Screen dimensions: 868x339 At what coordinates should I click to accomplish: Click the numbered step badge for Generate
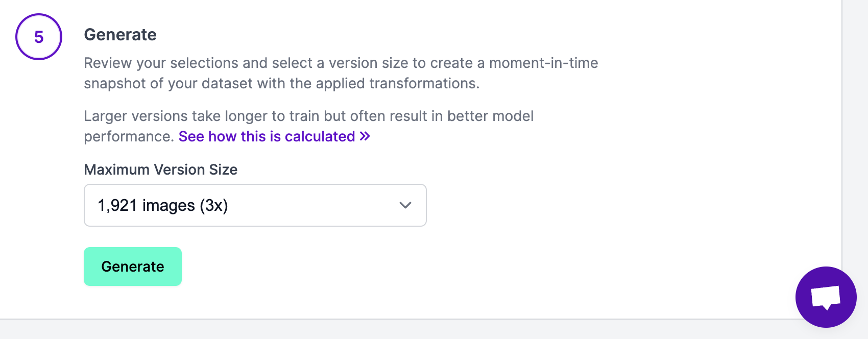pyautogui.click(x=39, y=36)
